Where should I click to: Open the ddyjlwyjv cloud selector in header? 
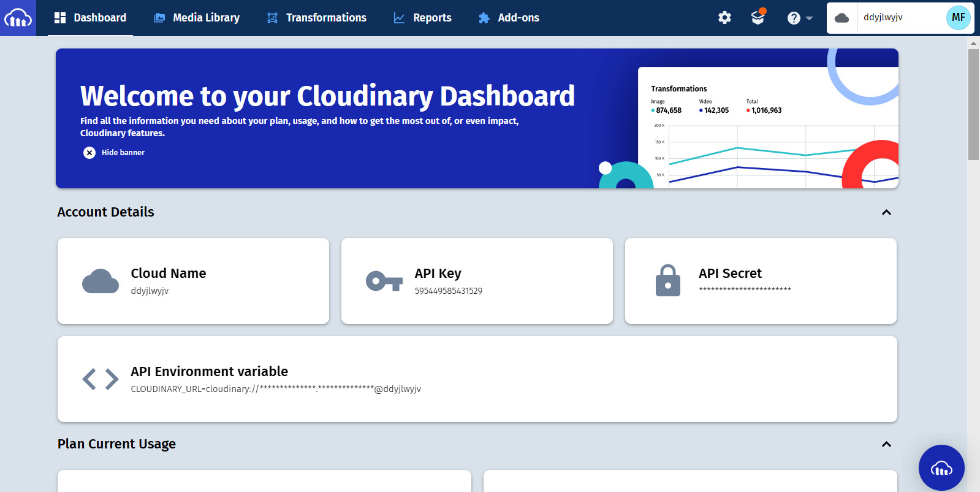coord(886,18)
